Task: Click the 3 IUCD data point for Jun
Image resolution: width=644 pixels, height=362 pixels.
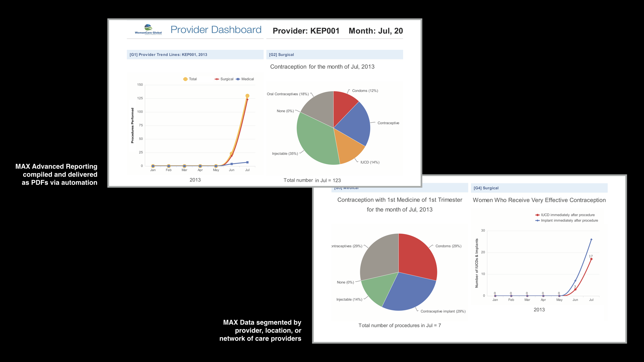Action: tap(575, 289)
